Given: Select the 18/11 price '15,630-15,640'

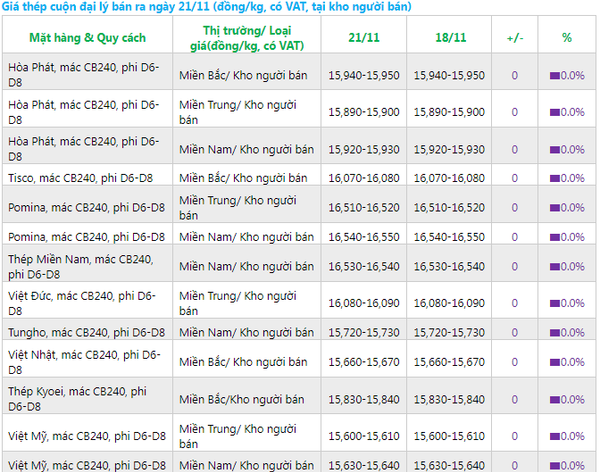Looking at the screenshot, I should pyautogui.click(x=449, y=465).
